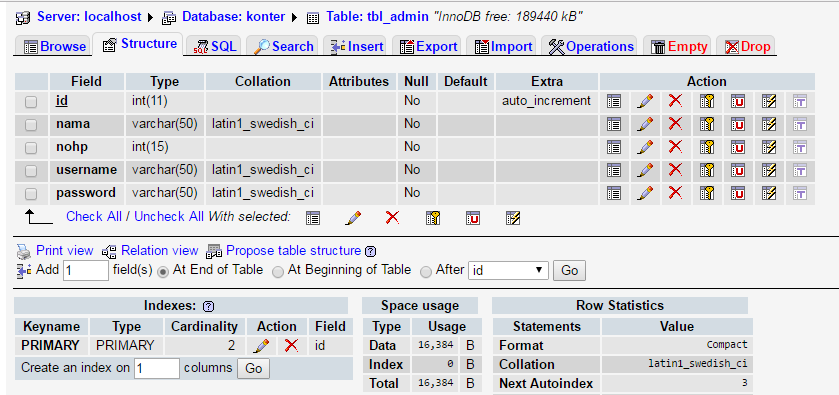This screenshot has height=395, width=839.
Task: Edit the username field pencil icon
Action: pyautogui.click(x=645, y=170)
